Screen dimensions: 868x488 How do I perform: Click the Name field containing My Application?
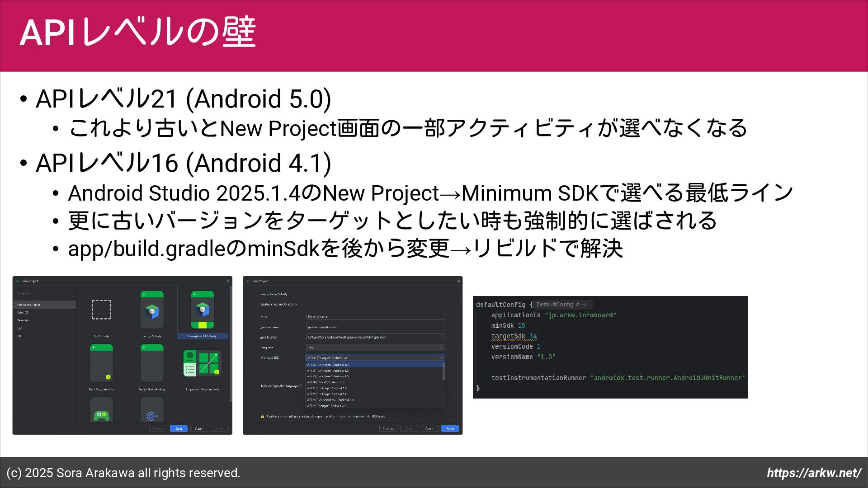[375, 317]
